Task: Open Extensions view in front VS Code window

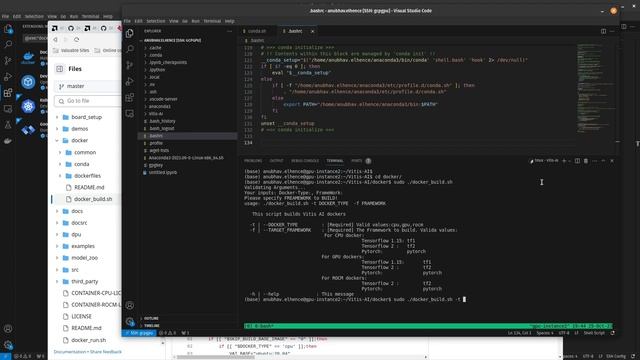Action: pos(130,97)
